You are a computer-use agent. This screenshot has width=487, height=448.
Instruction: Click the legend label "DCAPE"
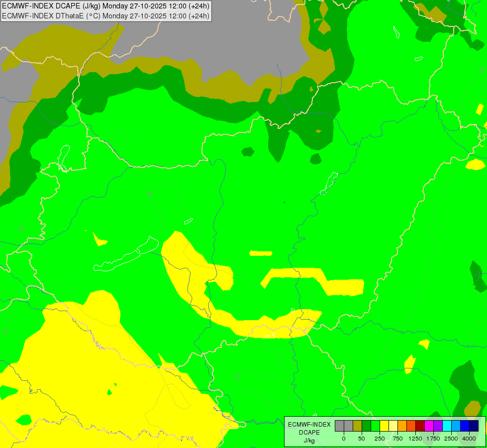tap(309, 433)
